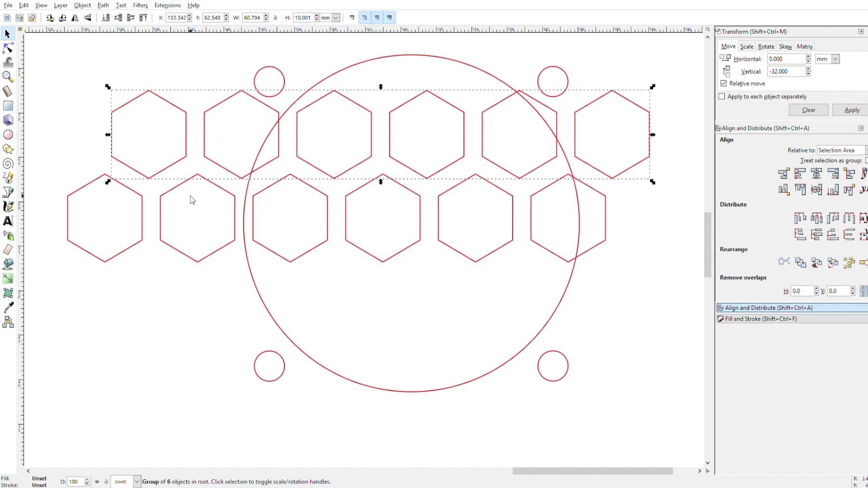Open the Object menu
868x488 pixels.
pyautogui.click(x=82, y=5)
